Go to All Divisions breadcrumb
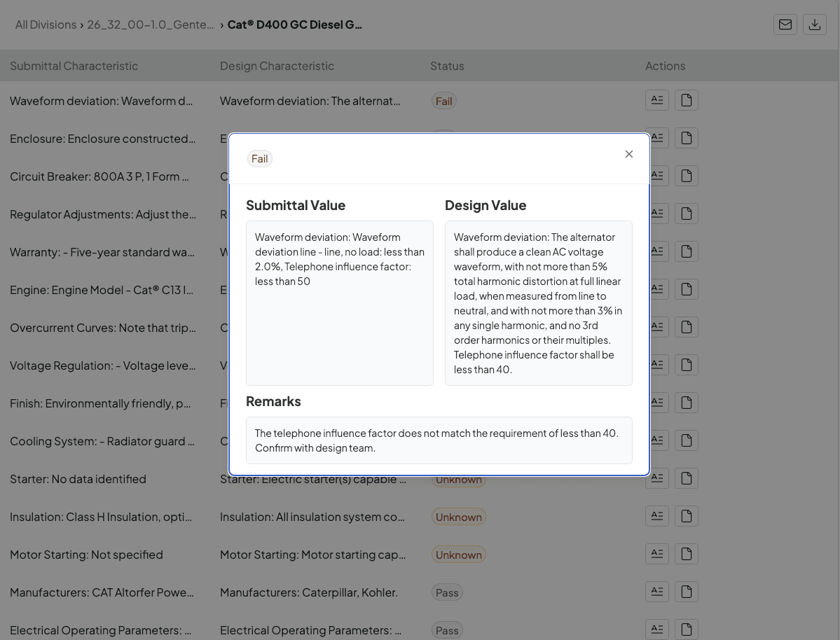The height and width of the screenshot is (640, 840). [46, 25]
